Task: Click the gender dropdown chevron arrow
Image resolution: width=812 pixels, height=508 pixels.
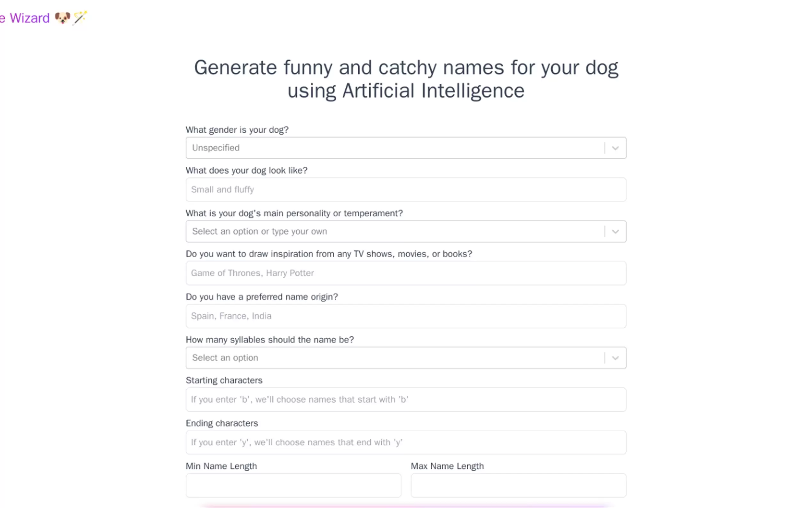Action: click(615, 148)
